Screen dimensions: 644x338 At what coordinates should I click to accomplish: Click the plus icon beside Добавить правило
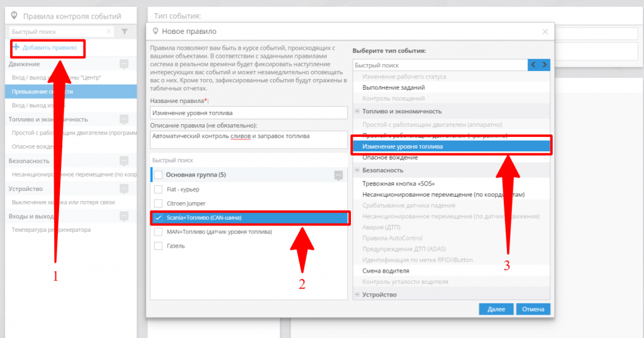click(x=16, y=48)
